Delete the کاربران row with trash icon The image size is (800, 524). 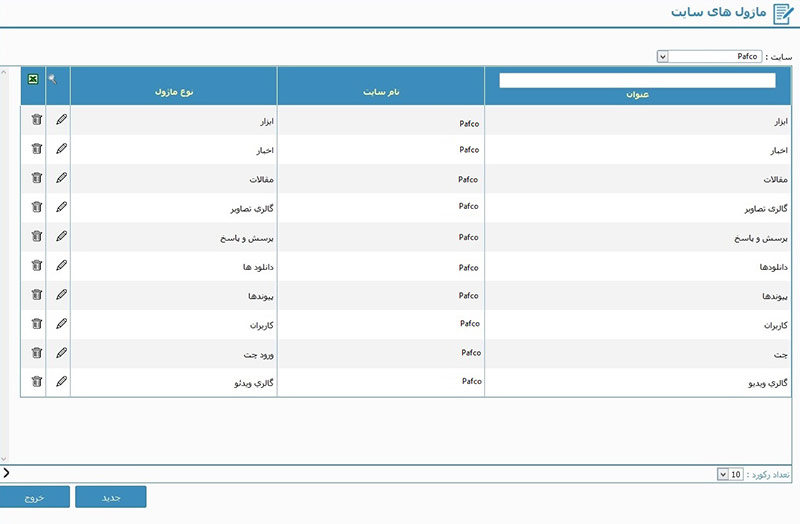[37, 323]
